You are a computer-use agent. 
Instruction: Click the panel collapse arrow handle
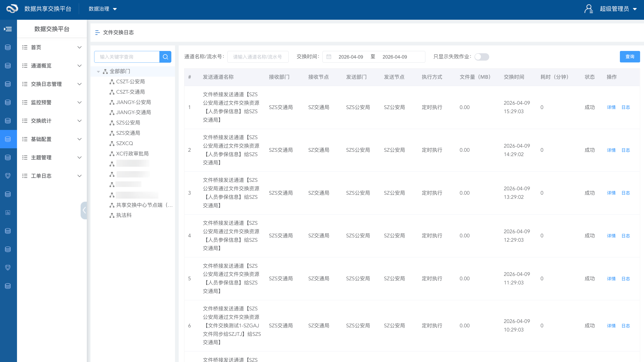[x=84, y=210]
